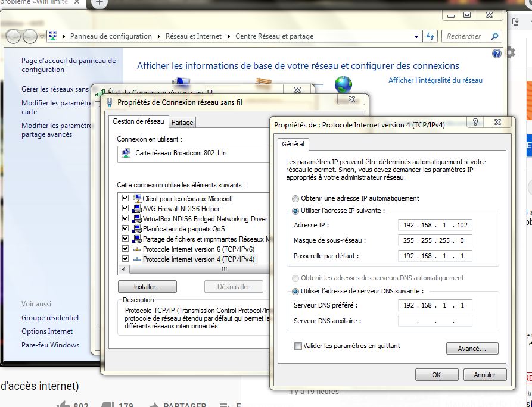The width and height of the screenshot is (532, 407).
Task: Enable Valider les paramètres en quittant checkbox
Action: [298, 346]
